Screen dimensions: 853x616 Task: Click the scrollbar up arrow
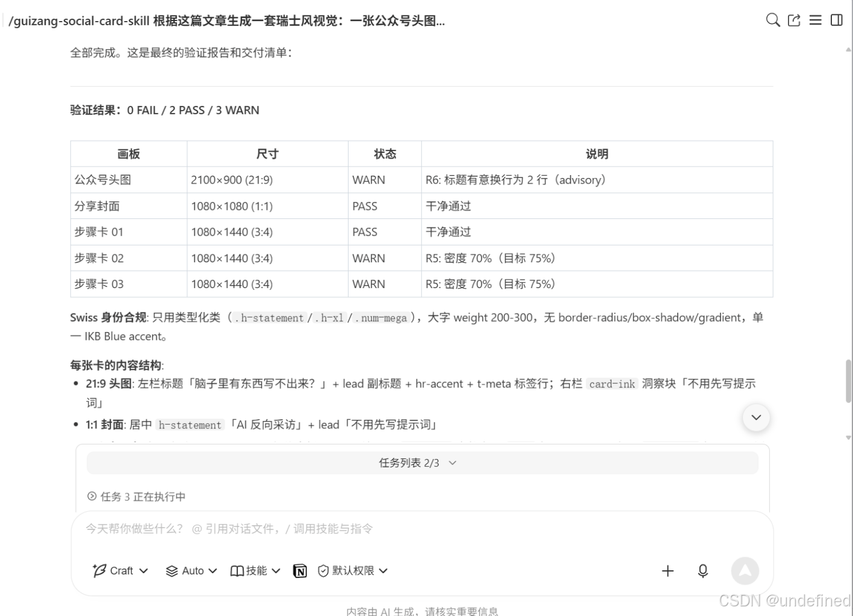click(849, 49)
